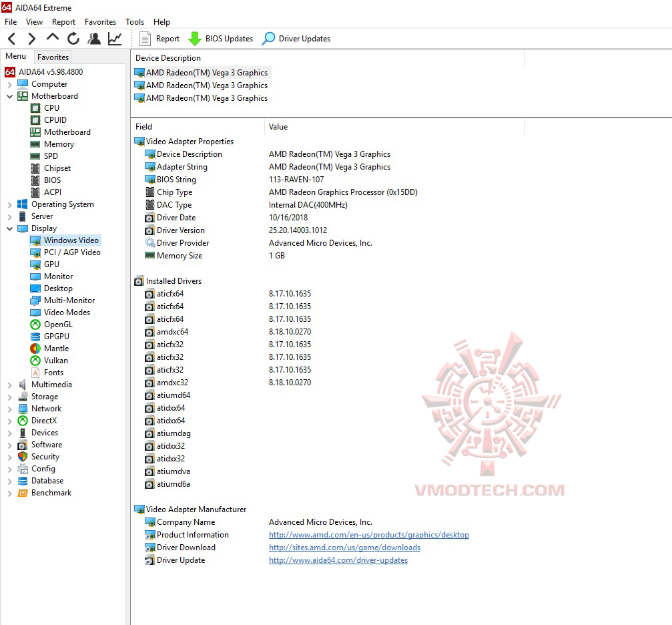Click the Back navigation arrow
The width and height of the screenshot is (672, 625).
pyautogui.click(x=12, y=39)
